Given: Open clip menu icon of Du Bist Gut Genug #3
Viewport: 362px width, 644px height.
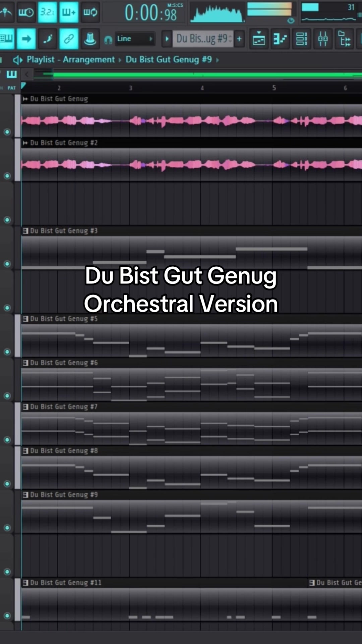Looking at the screenshot, I should click(x=25, y=231).
